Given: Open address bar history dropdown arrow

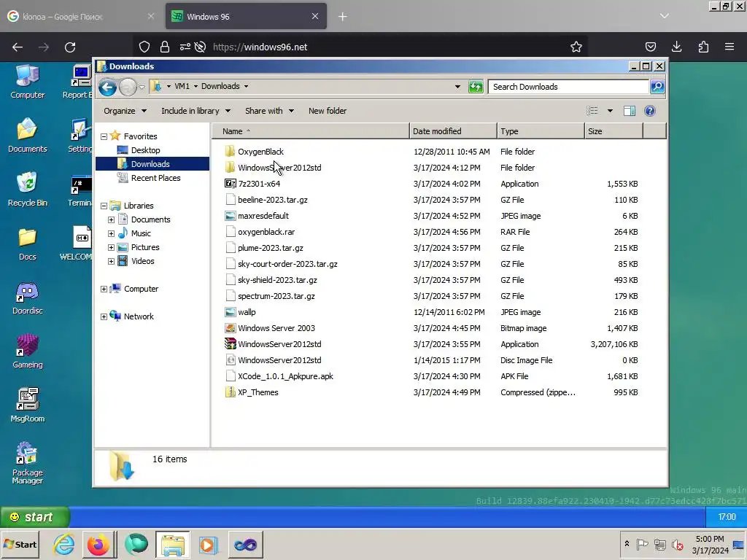Looking at the screenshot, I should coord(457,87).
